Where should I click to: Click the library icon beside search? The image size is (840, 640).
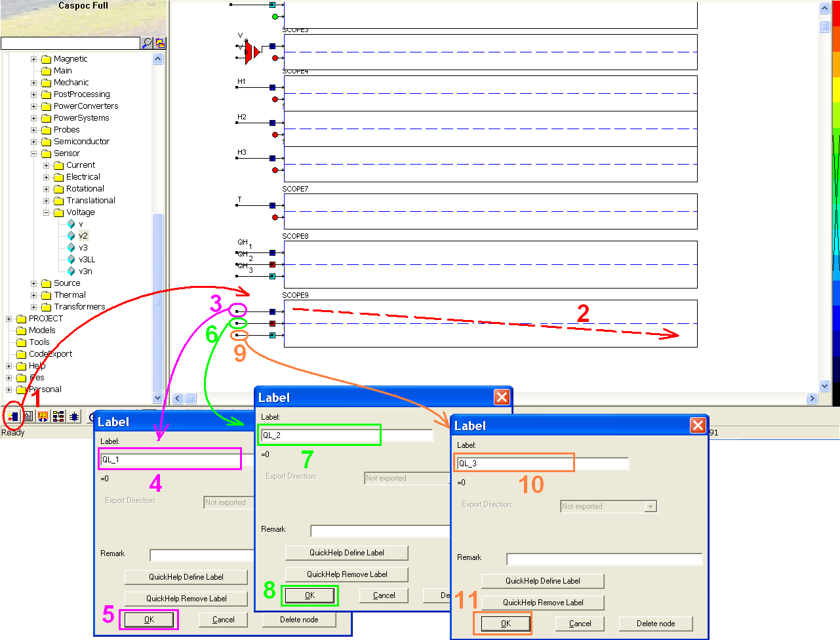[160, 43]
